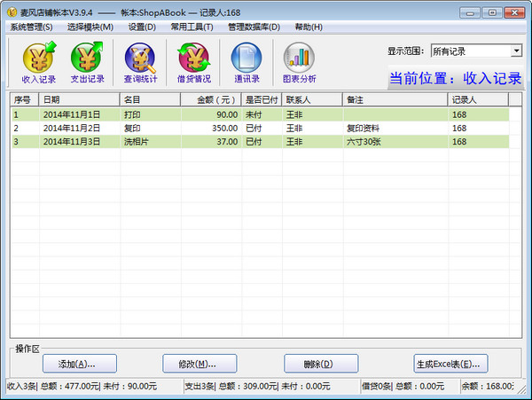Open the 选择模块(M) menu

(x=90, y=27)
